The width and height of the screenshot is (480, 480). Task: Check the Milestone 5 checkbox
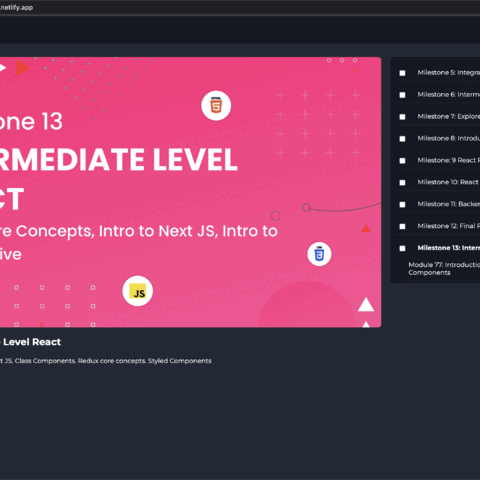point(402,73)
